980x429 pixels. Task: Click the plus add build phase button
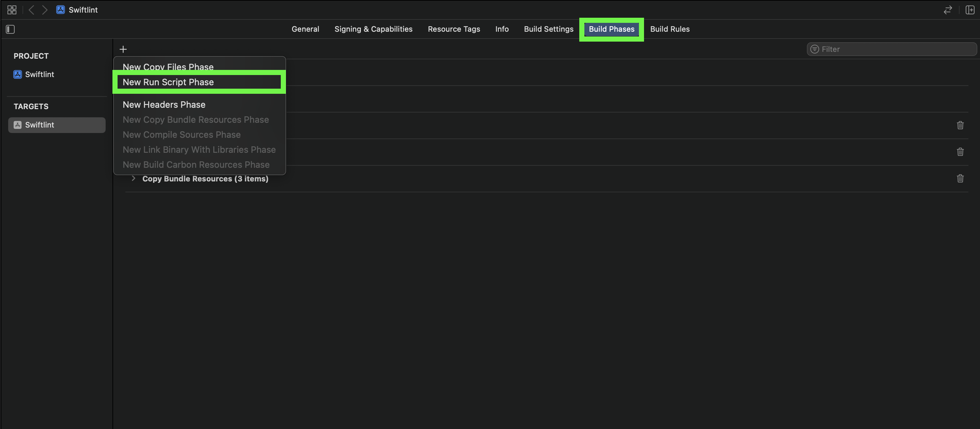click(x=123, y=49)
